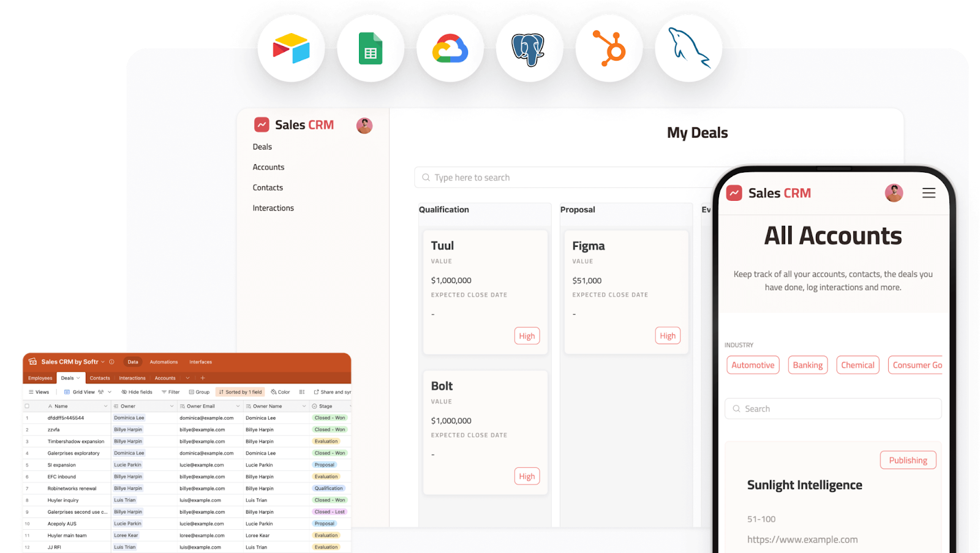The image size is (980, 553).
Task: Click High priority tag on Tuul card
Action: (527, 336)
